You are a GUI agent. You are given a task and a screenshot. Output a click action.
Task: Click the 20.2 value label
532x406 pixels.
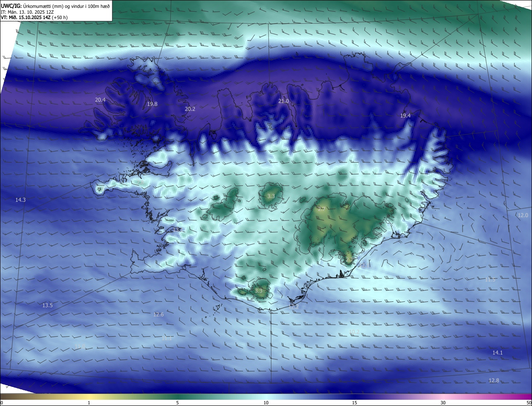tap(190, 109)
